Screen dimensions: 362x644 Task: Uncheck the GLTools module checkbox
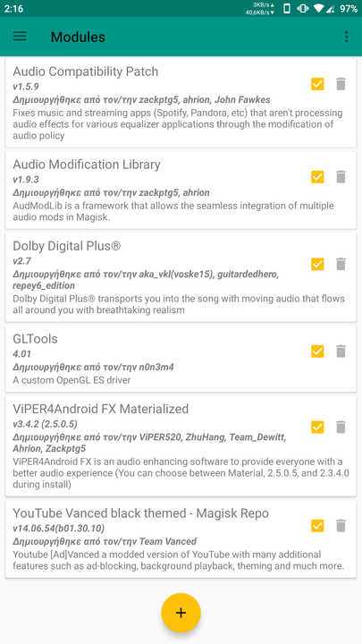pyautogui.click(x=317, y=352)
